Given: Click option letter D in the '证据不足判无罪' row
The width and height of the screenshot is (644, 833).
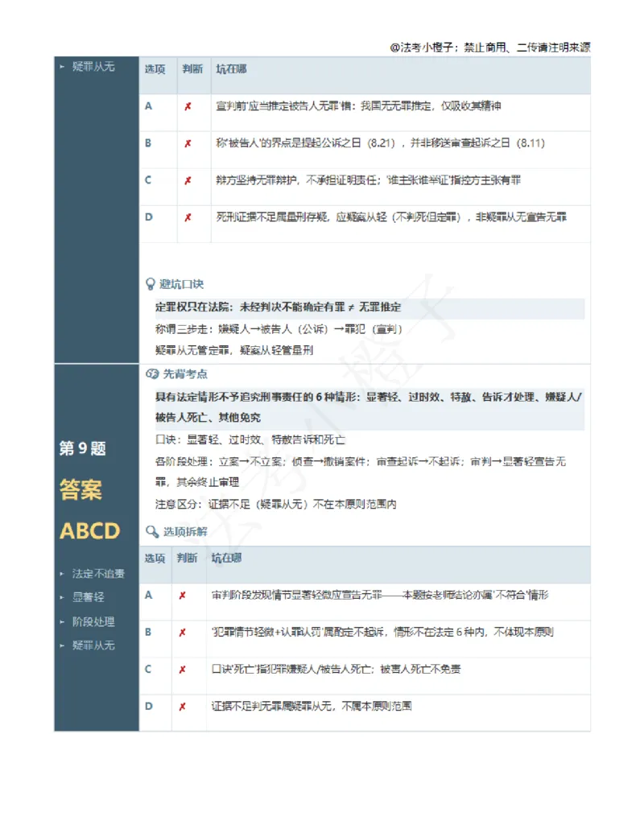Looking at the screenshot, I should click(149, 706).
